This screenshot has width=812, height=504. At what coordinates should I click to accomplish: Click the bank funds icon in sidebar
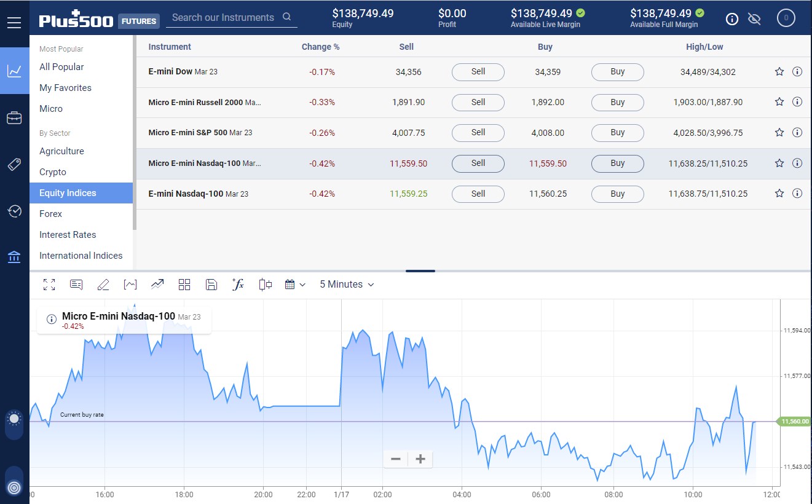[x=14, y=257]
